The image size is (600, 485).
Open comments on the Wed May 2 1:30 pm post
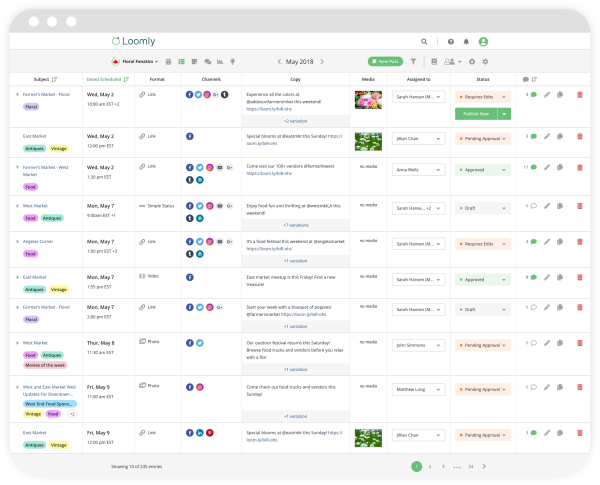pyautogui.click(x=533, y=167)
